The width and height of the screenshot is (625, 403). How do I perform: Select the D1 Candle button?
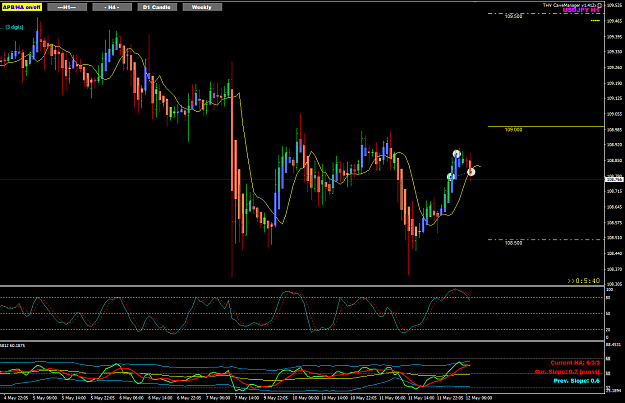[157, 7]
